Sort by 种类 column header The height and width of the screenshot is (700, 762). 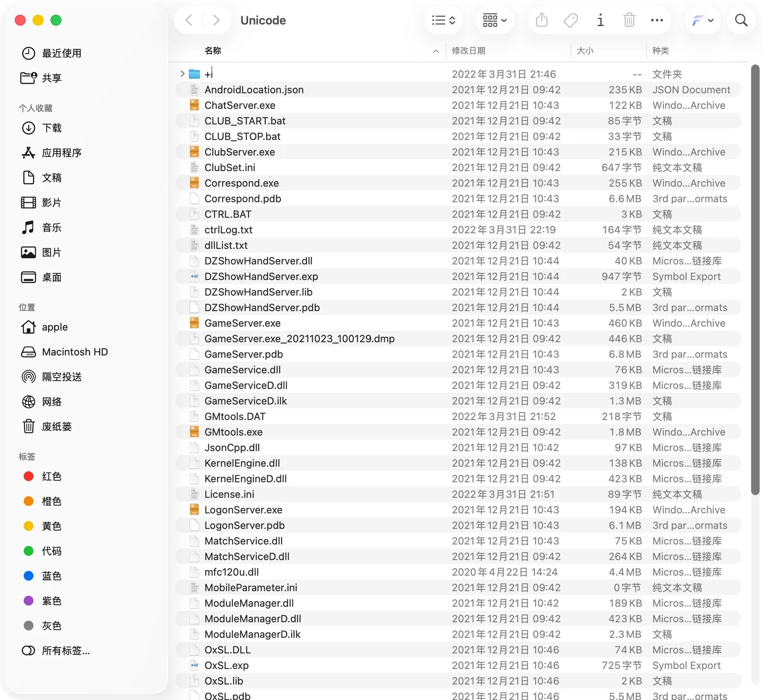click(660, 51)
